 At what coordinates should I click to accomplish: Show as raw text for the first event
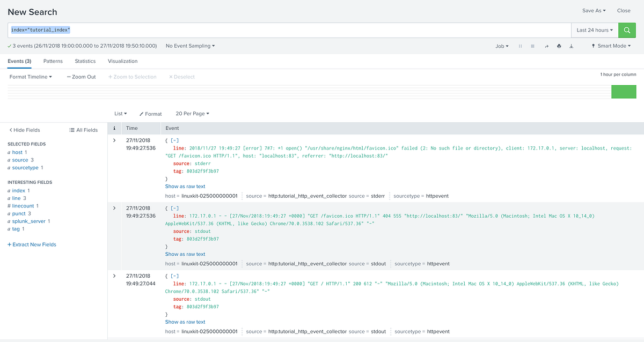point(185,186)
